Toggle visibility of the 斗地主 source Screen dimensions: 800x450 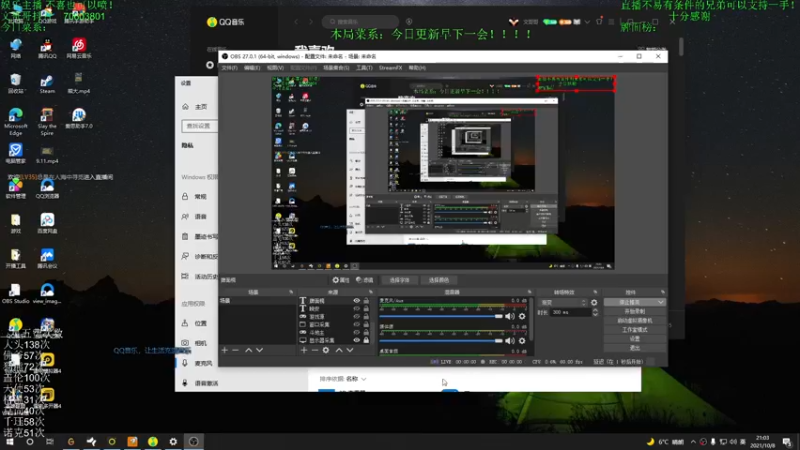click(x=357, y=332)
